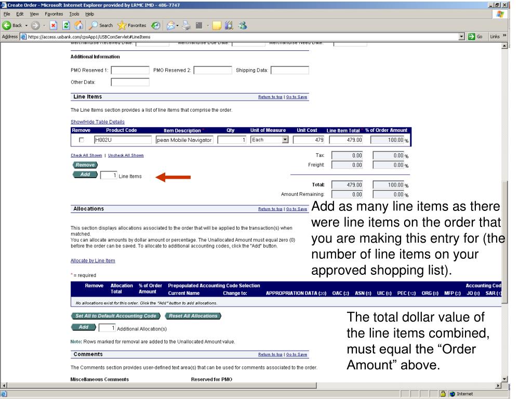532x399 pixels.
Task: Click the Item Description field
Action: 184,140
